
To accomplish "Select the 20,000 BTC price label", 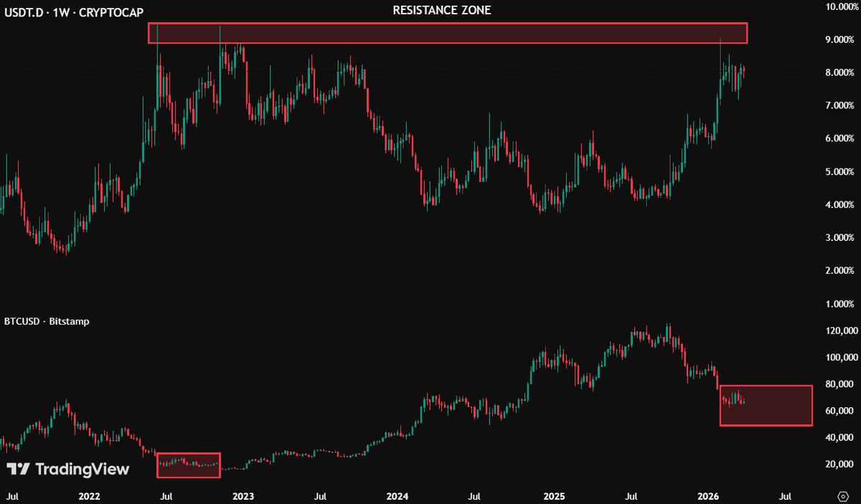I will [x=838, y=465].
